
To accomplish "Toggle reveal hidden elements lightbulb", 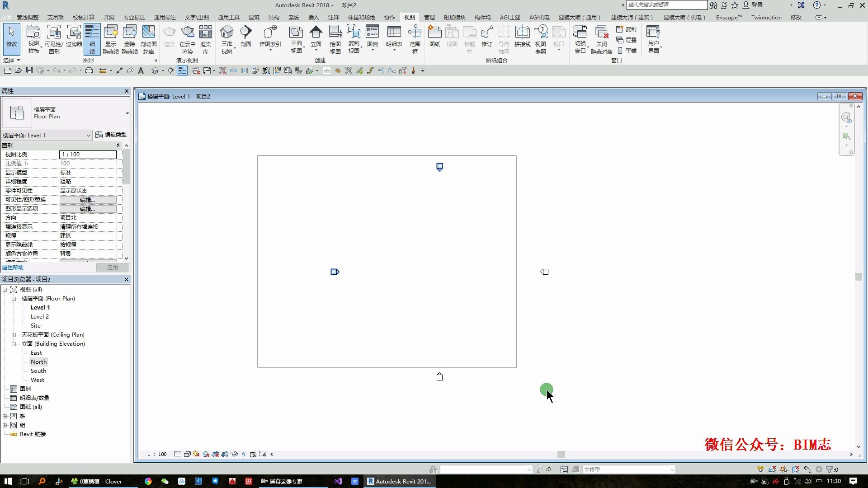I will [x=244, y=454].
